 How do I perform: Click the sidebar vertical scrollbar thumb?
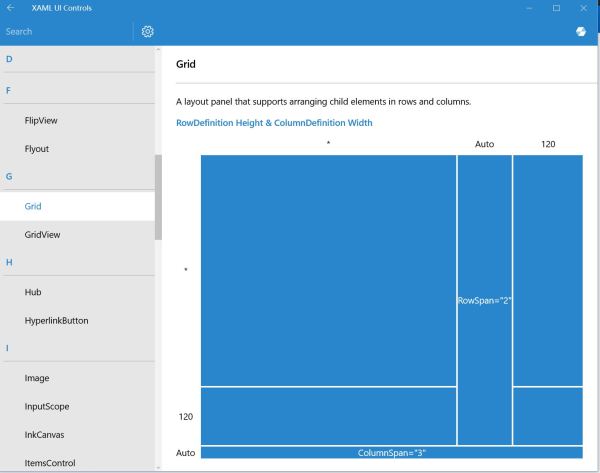coord(158,197)
